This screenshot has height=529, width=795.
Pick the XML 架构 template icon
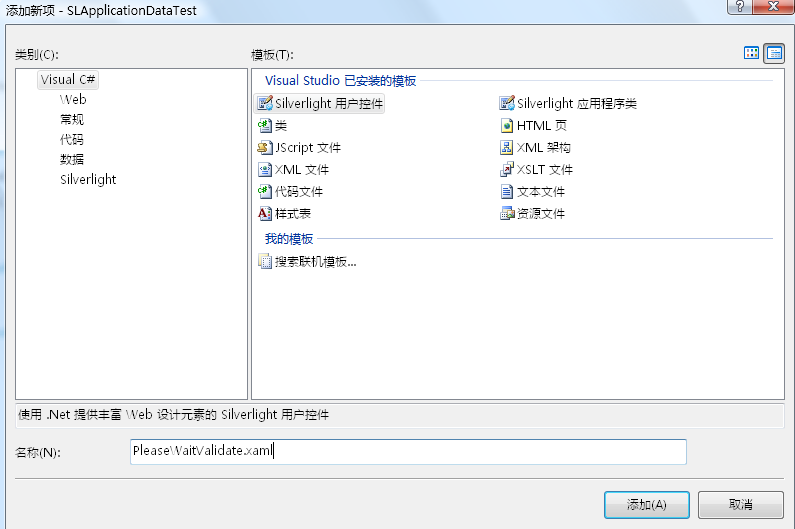click(507, 148)
